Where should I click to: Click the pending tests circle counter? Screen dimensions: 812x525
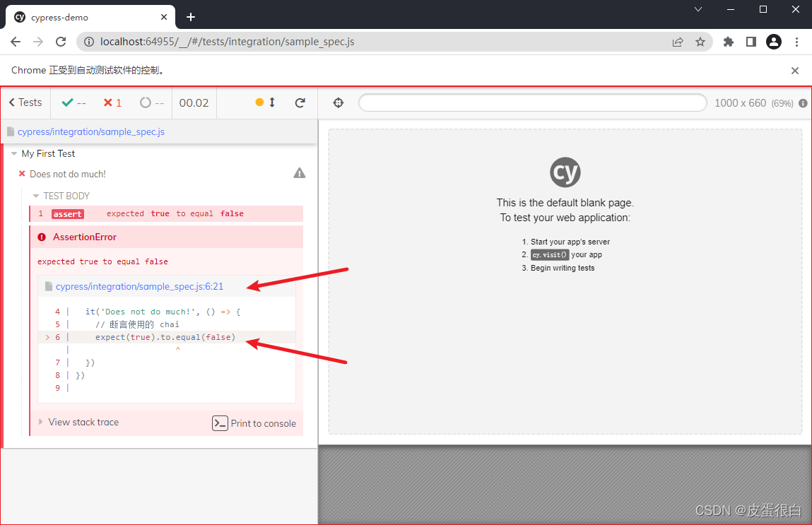coord(152,102)
